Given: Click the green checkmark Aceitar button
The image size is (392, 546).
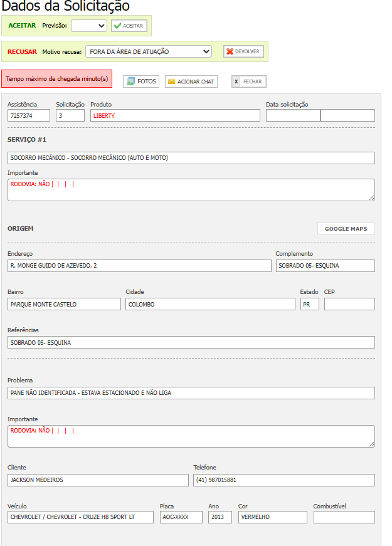Looking at the screenshot, I should (129, 26).
